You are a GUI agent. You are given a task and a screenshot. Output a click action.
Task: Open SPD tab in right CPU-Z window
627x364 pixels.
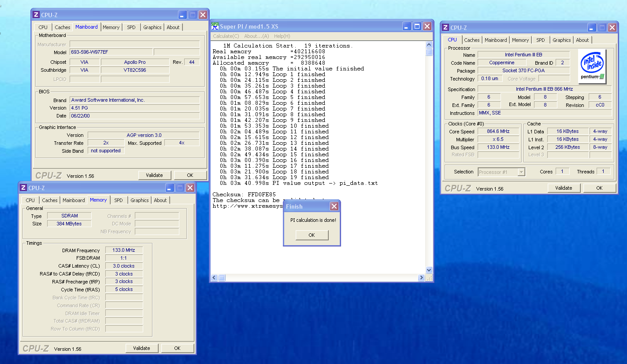[541, 40]
